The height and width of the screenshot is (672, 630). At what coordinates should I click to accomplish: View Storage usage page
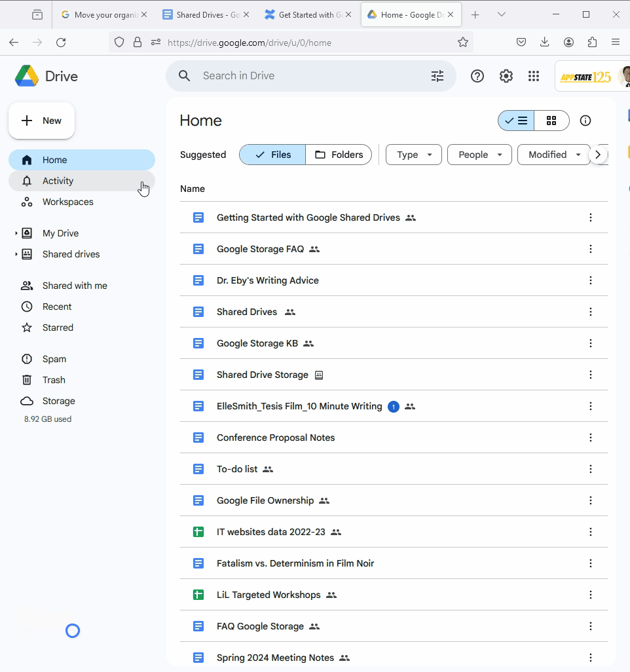(x=82, y=401)
